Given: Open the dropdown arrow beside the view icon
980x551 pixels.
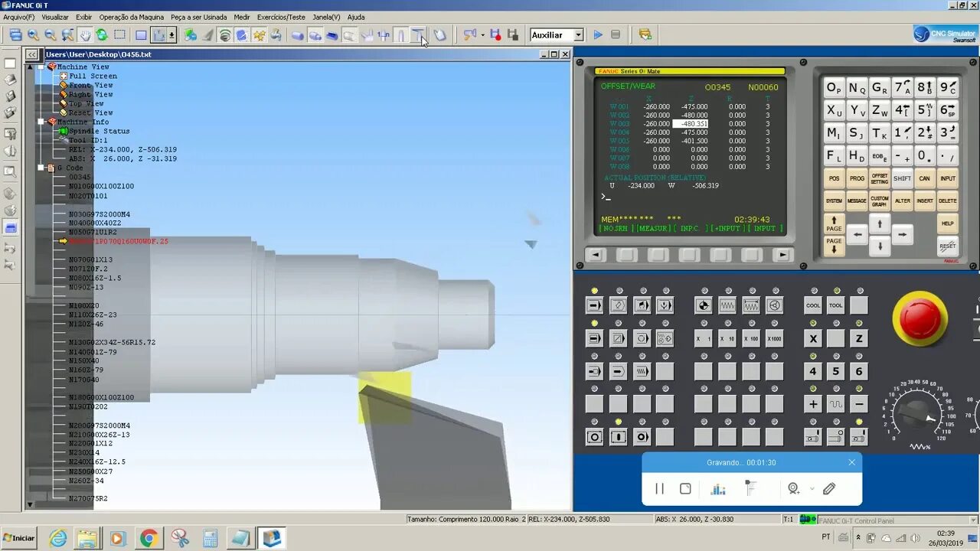Looking at the screenshot, I should pyautogui.click(x=171, y=35).
